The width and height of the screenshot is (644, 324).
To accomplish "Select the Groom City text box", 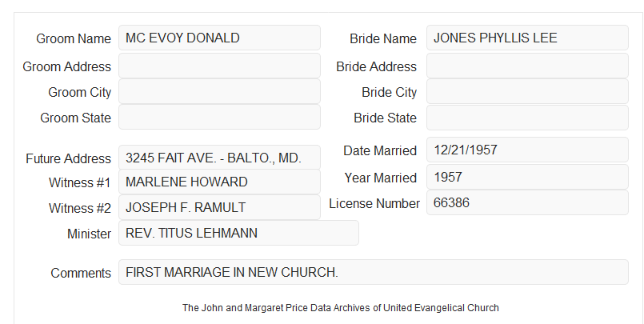I will 219,91.
